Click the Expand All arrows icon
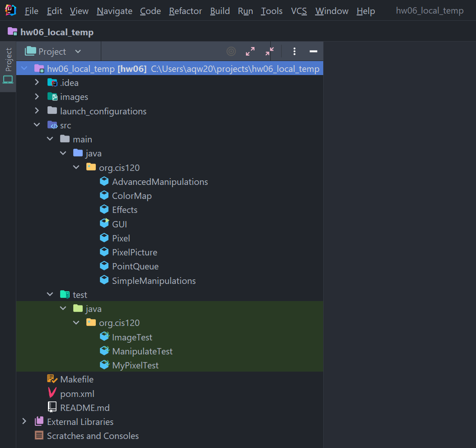The image size is (476, 448). 250,51
